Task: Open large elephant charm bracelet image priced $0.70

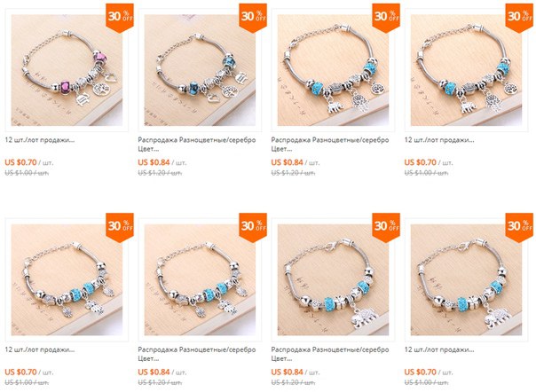Action: click(x=466, y=280)
